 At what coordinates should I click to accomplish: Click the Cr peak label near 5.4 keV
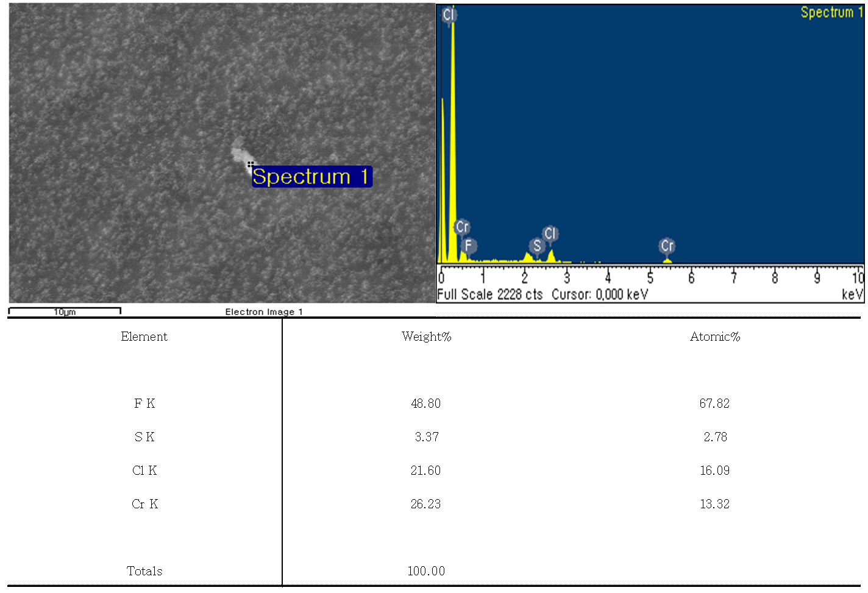[x=667, y=246]
